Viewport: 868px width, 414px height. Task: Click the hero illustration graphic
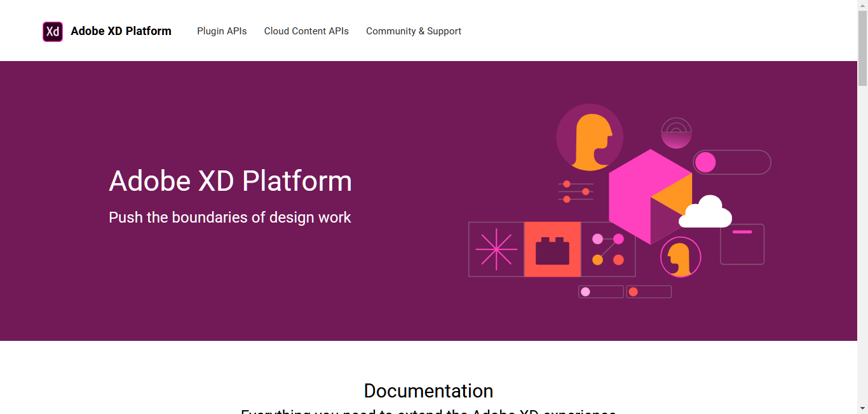tap(620, 201)
